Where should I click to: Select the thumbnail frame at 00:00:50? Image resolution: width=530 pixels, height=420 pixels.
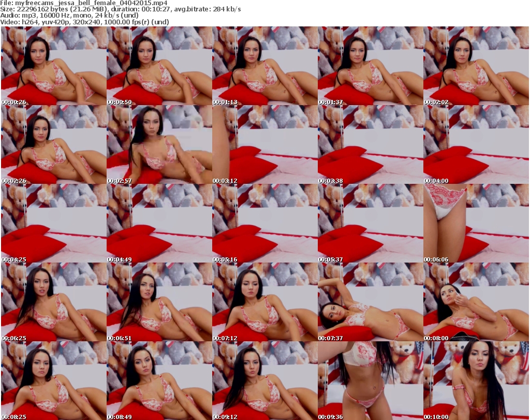point(159,66)
